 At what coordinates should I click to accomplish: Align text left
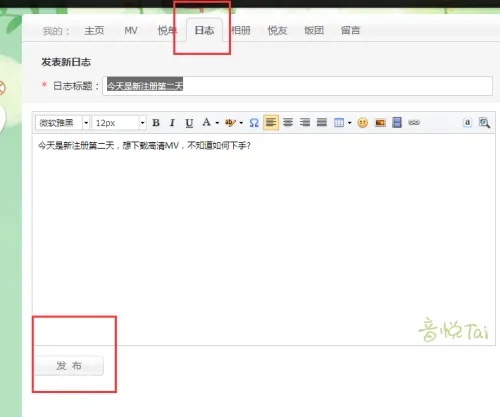point(271,122)
